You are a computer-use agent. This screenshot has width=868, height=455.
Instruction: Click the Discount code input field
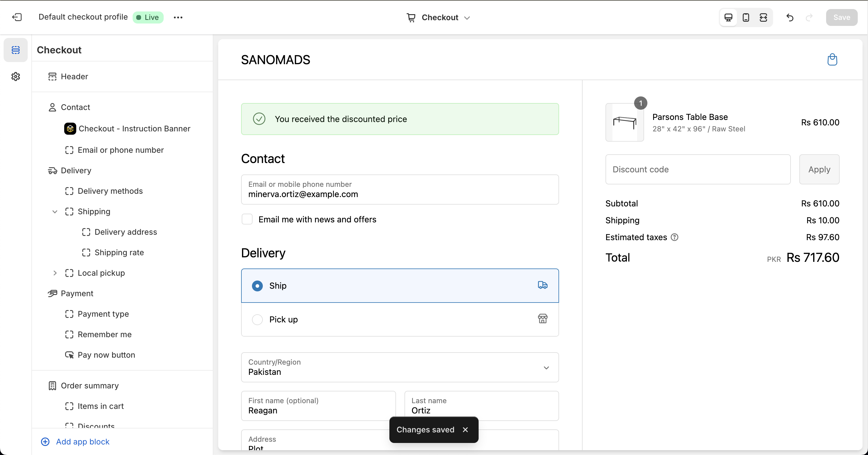698,169
